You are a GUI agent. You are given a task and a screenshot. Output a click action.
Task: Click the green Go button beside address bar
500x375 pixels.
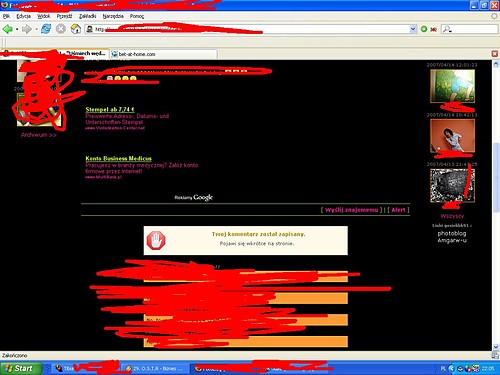click(424, 29)
